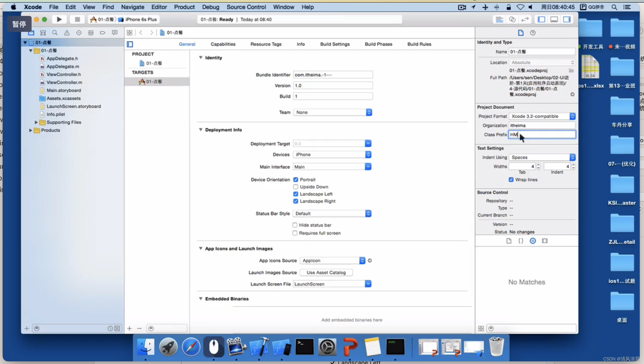Open the Debug navigator icon

click(x=91, y=33)
